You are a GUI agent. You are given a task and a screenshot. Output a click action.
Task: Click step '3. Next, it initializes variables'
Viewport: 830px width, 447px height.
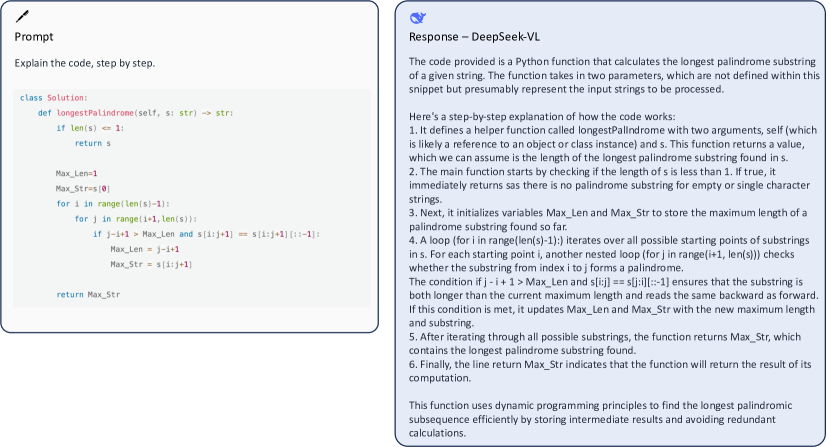click(608, 220)
